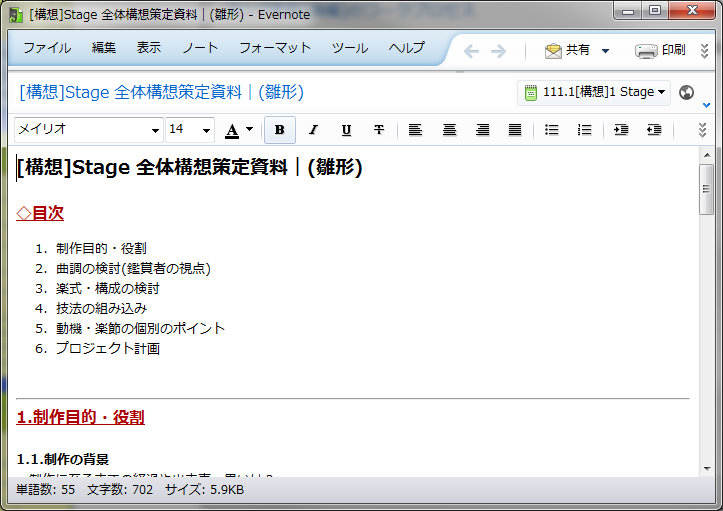
Task: Click the 共有 share button
Action: click(577, 50)
